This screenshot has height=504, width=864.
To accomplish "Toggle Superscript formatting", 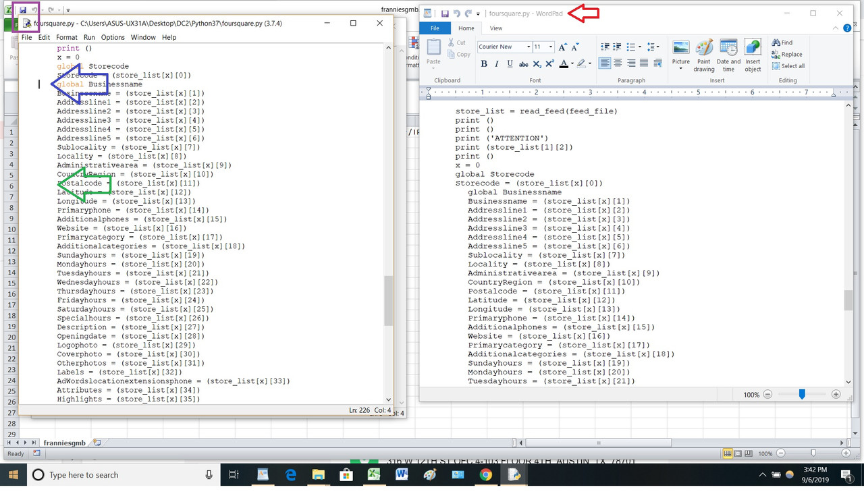I will click(550, 63).
